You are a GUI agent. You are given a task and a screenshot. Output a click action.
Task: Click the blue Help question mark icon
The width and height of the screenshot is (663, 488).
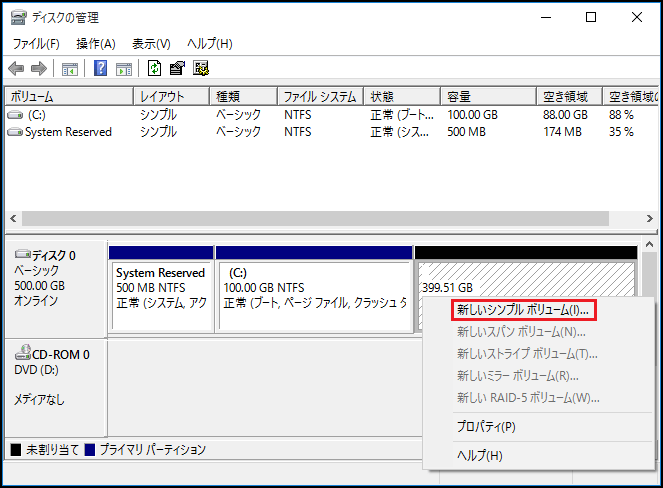point(101,68)
